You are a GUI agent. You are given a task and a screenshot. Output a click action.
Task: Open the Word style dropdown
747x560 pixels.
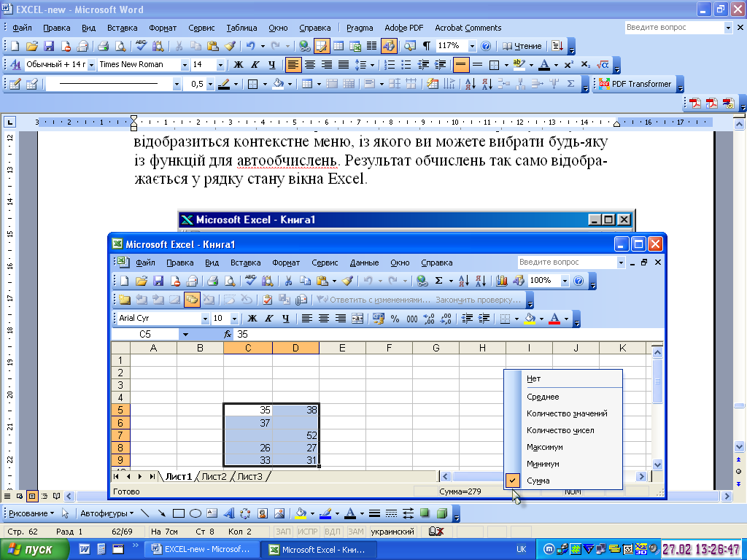pyautogui.click(x=91, y=65)
